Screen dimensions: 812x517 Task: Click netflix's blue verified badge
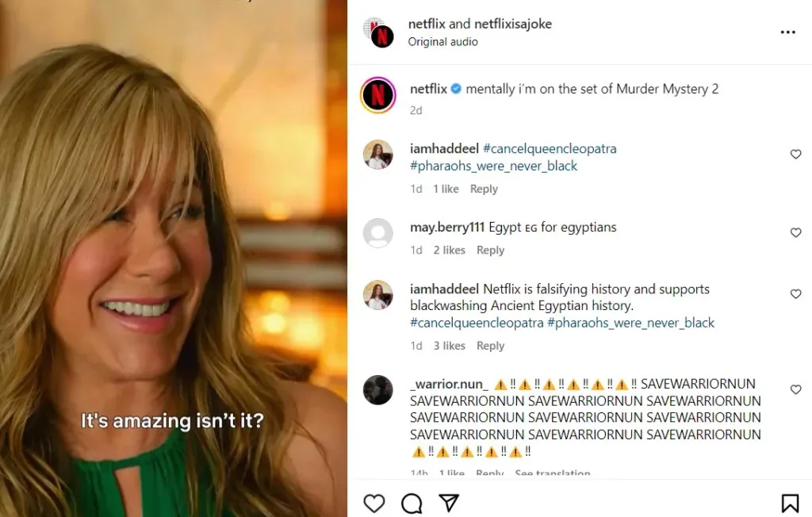coord(454,89)
